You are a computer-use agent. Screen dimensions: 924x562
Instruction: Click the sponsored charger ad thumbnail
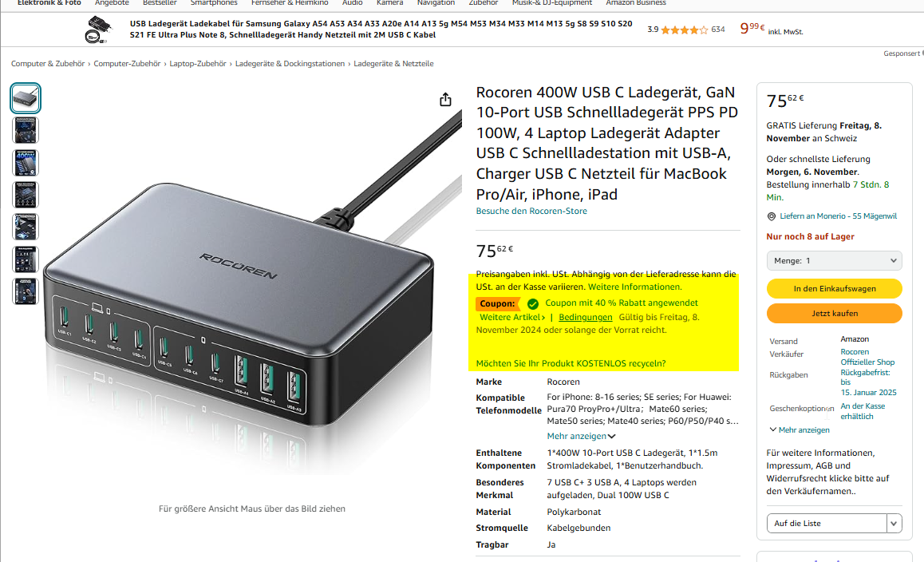click(97, 30)
